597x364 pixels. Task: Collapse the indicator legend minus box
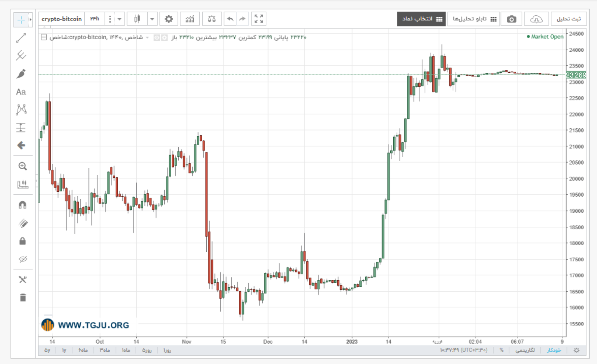click(44, 37)
